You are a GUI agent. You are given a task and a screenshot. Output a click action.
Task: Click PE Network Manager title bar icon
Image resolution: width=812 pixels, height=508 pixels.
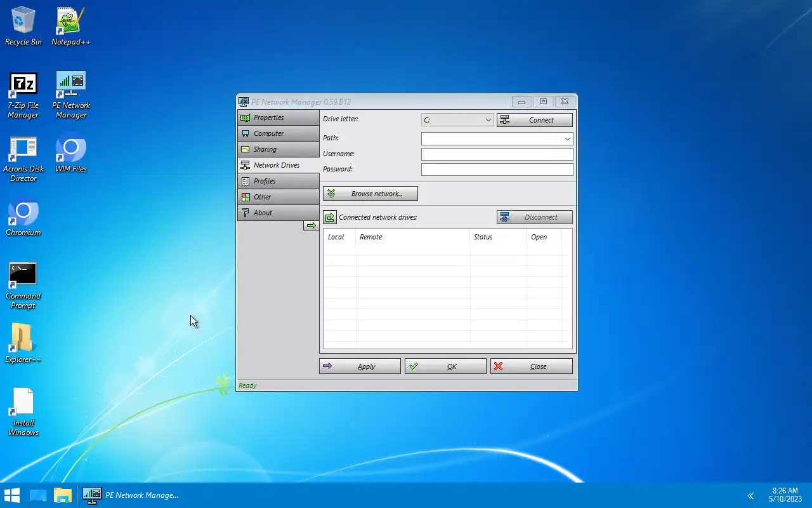click(x=244, y=102)
